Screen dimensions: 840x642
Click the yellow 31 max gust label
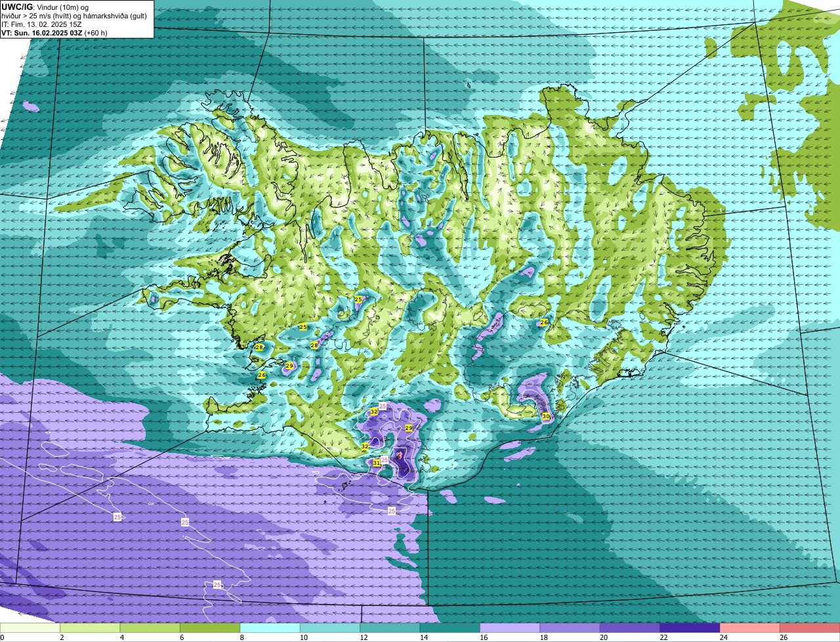click(x=376, y=463)
